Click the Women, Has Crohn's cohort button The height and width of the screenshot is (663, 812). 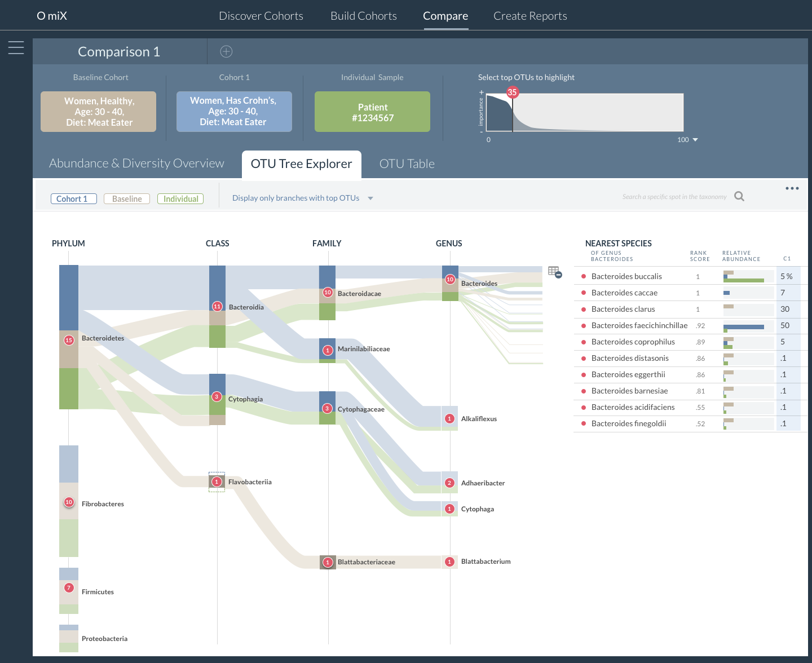tap(234, 112)
